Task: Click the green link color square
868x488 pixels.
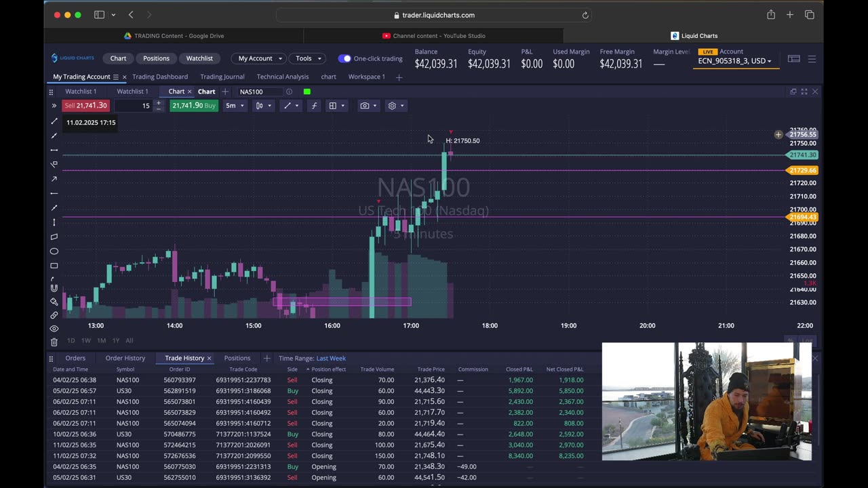Action: pyautogui.click(x=307, y=91)
